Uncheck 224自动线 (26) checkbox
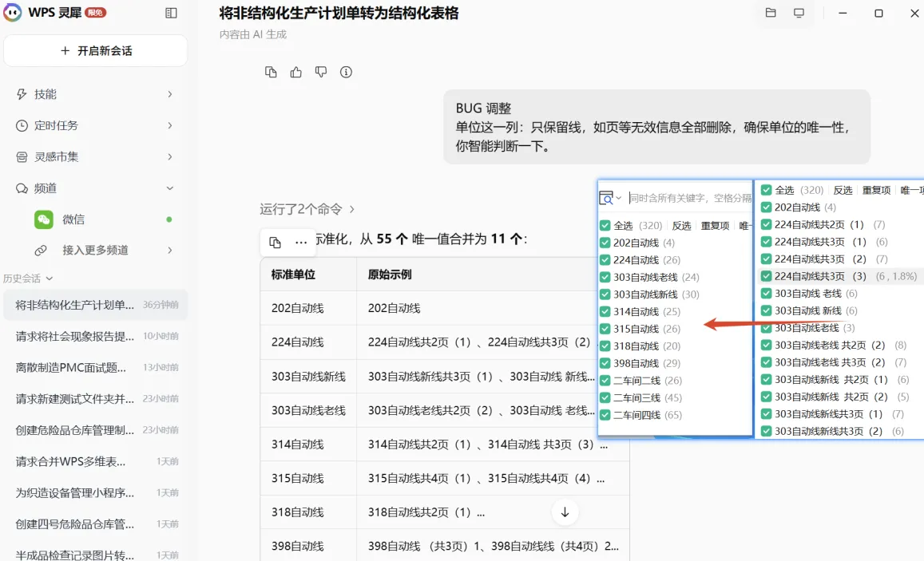 click(605, 259)
